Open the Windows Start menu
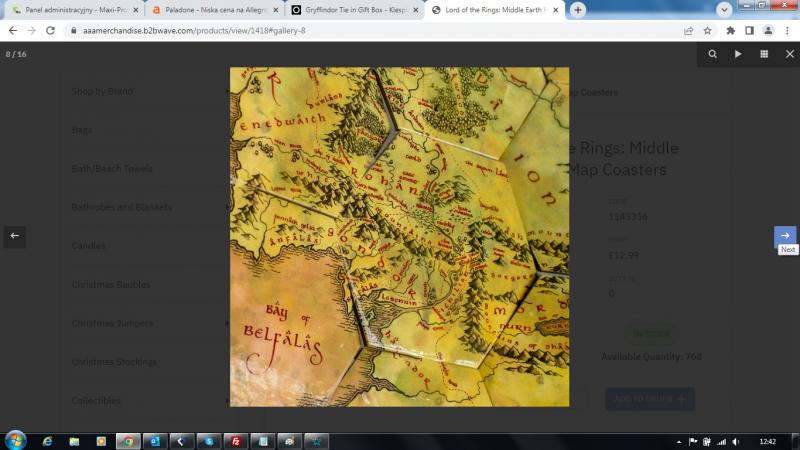 [15, 441]
